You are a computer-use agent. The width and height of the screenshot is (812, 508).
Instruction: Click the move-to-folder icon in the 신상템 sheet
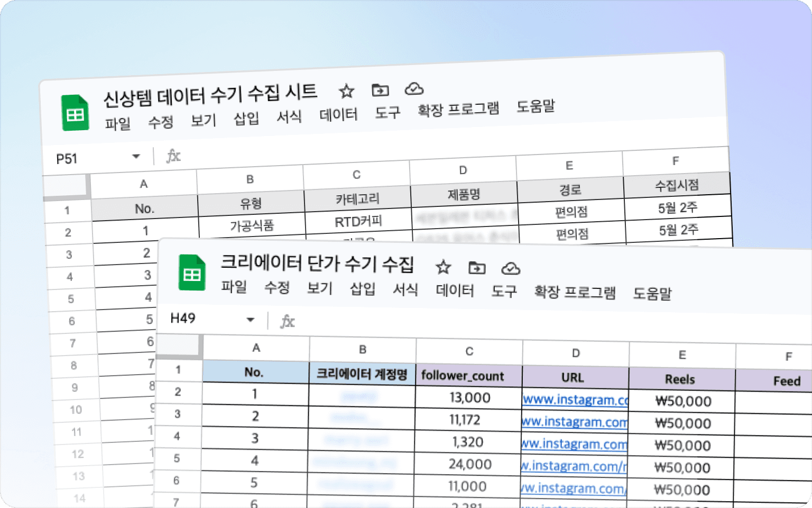pyautogui.click(x=380, y=90)
